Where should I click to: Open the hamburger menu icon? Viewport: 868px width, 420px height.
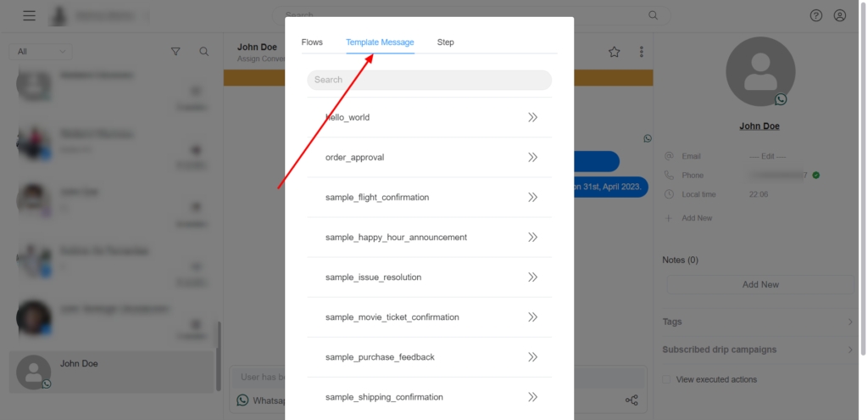[30, 15]
